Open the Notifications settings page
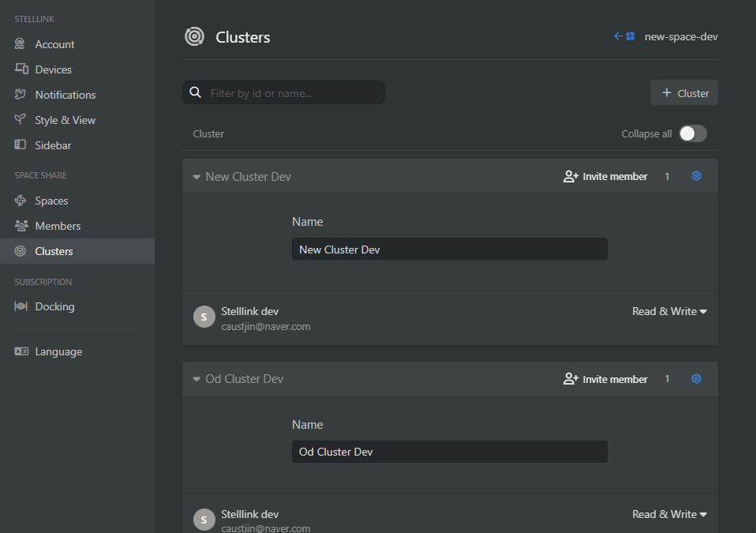 (x=65, y=95)
